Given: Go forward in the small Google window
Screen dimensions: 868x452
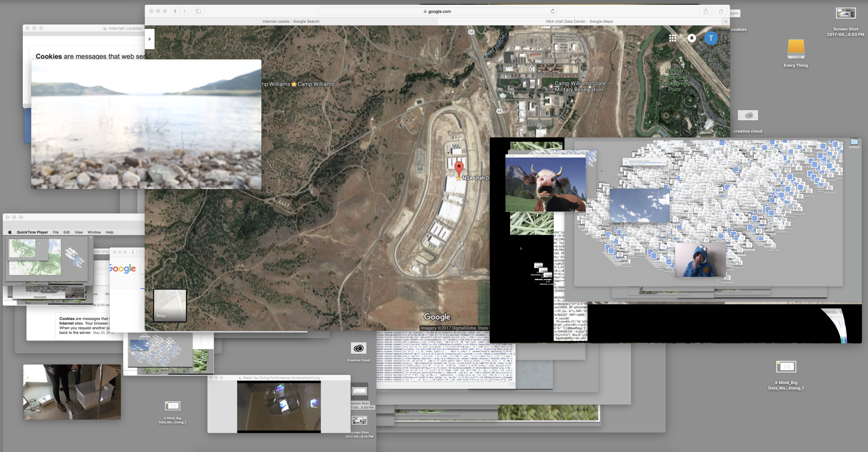Looking at the screenshot, I should 140,252.
